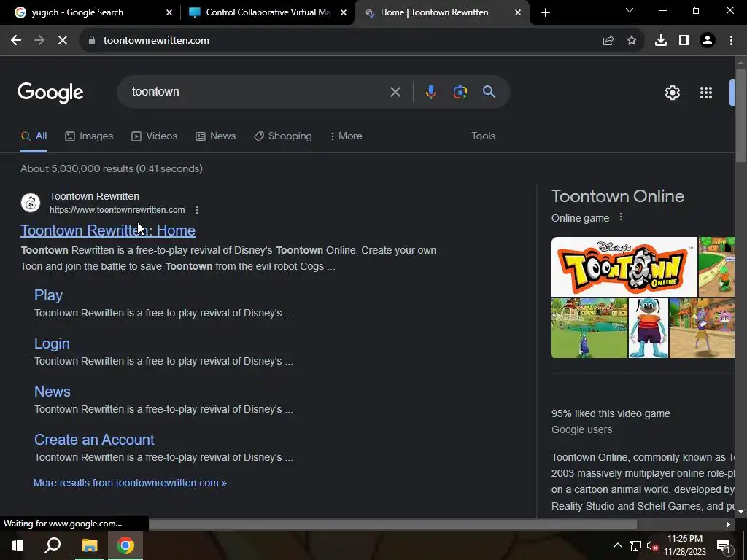The height and width of the screenshot is (560, 747).
Task: Select the Videos search filter
Action: [x=155, y=136]
